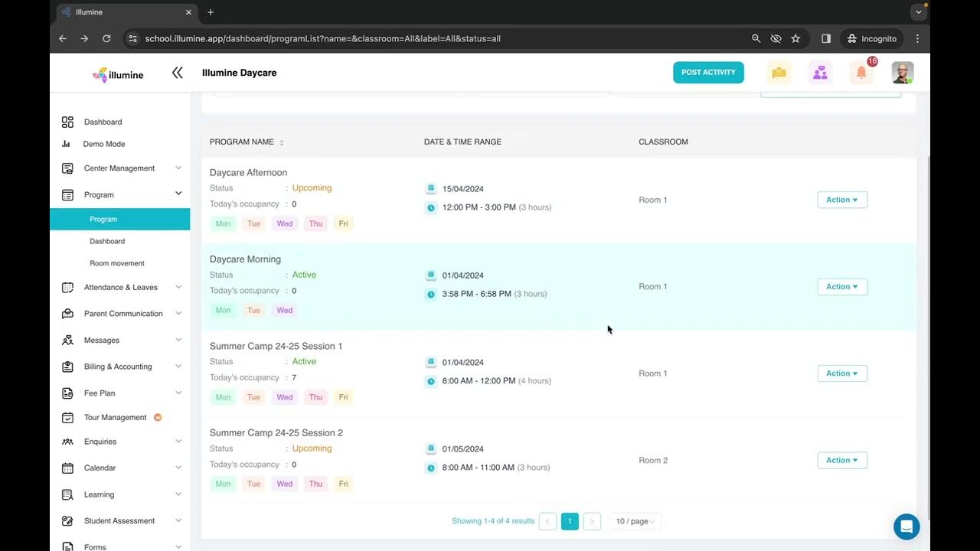Toggle Chrome side panel button
Image resolution: width=980 pixels, height=551 pixels.
click(x=826, y=38)
